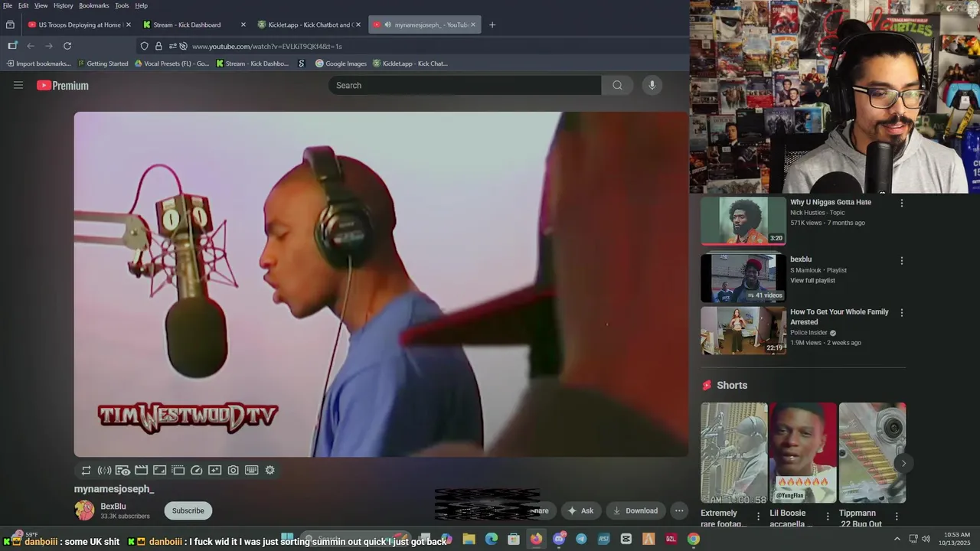Click the YouTube search magnifier button
The width and height of the screenshot is (980, 551).
point(617,85)
